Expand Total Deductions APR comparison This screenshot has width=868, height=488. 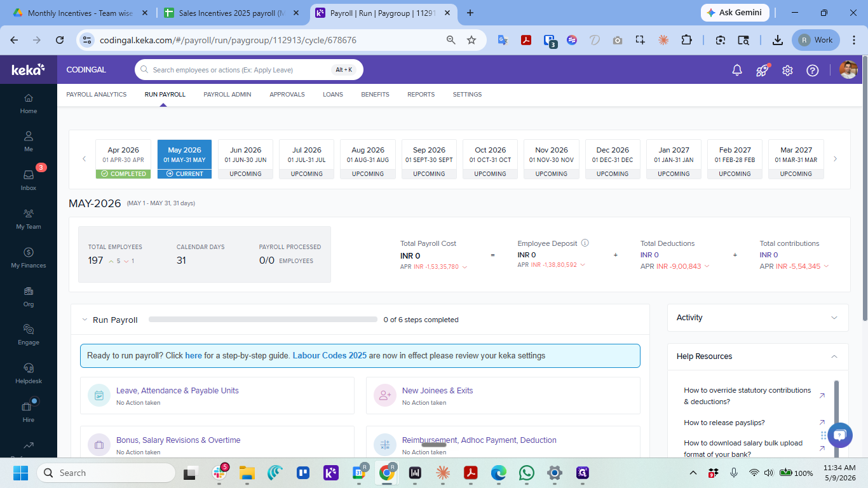click(707, 266)
